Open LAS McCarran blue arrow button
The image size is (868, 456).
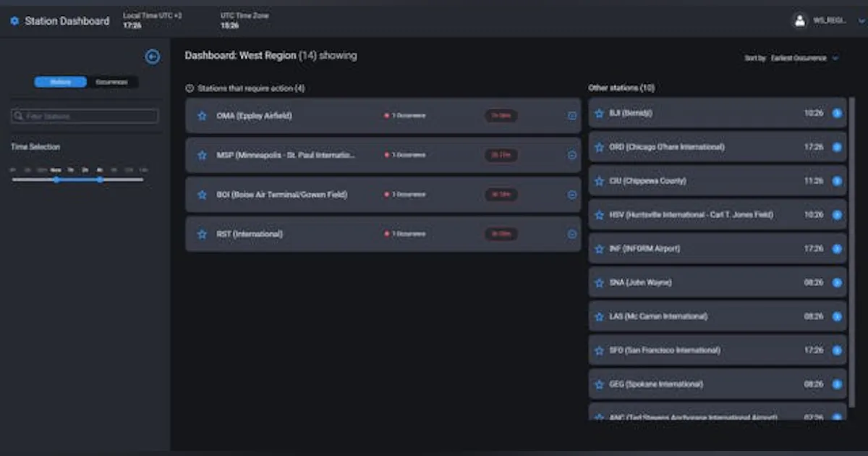[x=837, y=316]
